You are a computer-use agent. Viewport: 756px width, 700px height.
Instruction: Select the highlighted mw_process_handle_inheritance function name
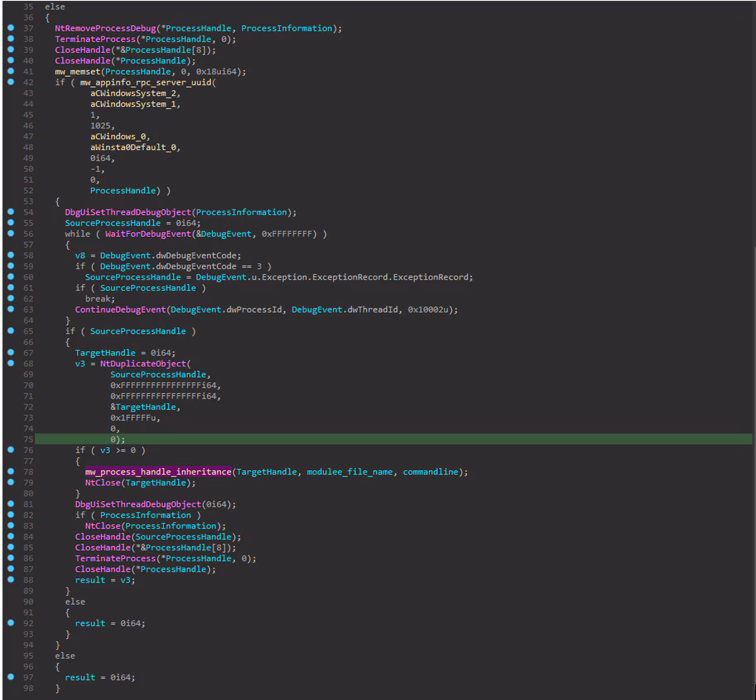158,472
